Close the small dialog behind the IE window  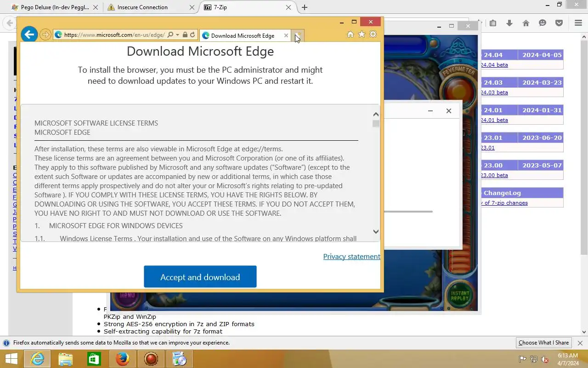[449, 111]
